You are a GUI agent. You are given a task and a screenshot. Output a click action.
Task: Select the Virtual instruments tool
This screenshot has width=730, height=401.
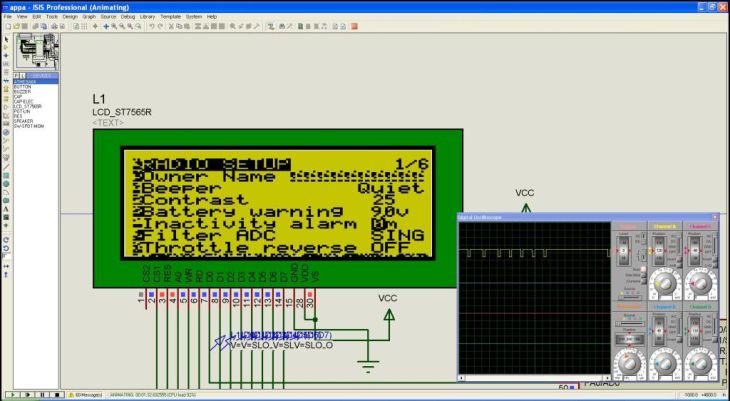tap(7, 158)
